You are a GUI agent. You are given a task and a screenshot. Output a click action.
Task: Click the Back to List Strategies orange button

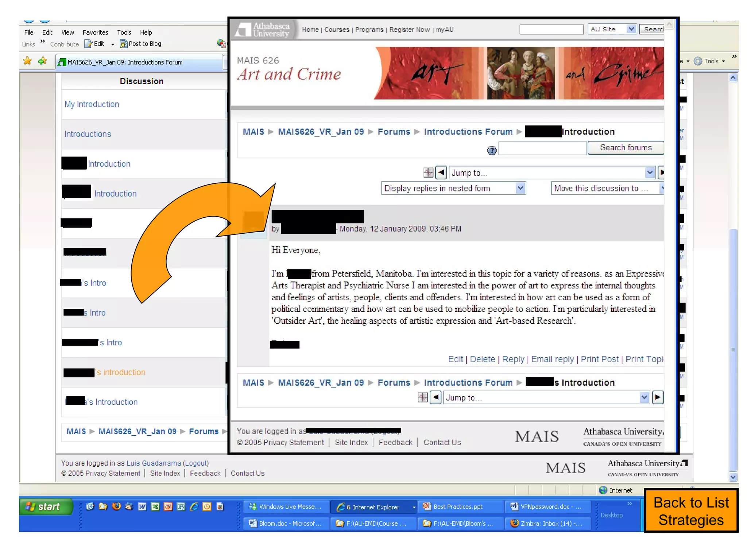click(691, 511)
